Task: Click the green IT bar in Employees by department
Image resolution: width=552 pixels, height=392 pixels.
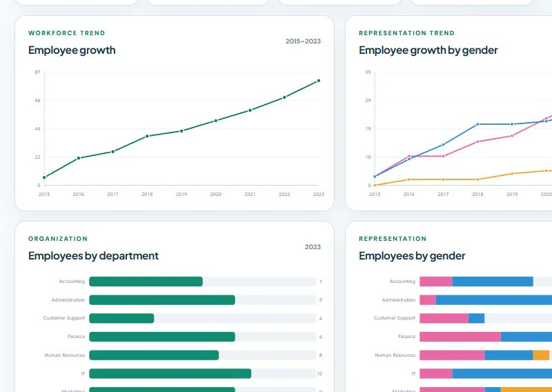Action: (170, 373)
